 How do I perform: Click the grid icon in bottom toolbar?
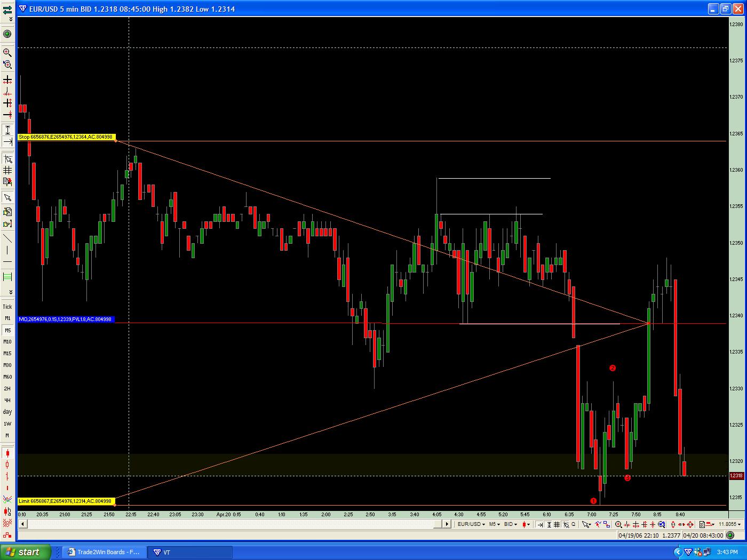coord(557,524)
